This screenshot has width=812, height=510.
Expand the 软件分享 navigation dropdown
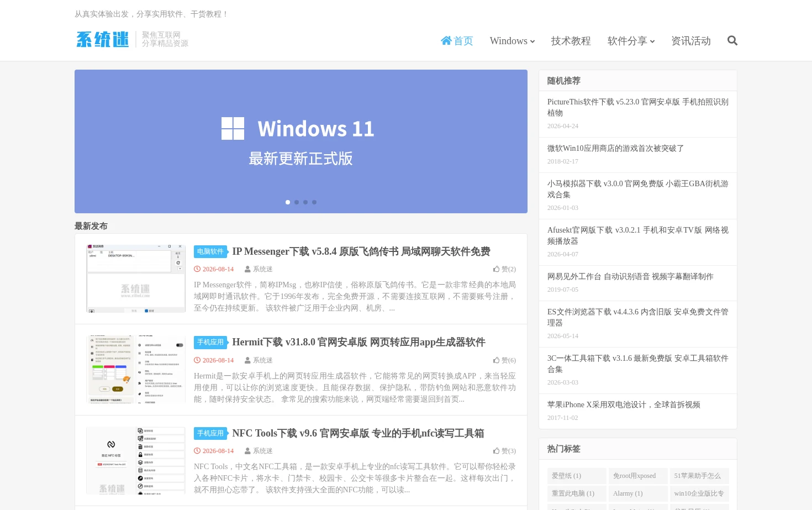click(631, 41)
